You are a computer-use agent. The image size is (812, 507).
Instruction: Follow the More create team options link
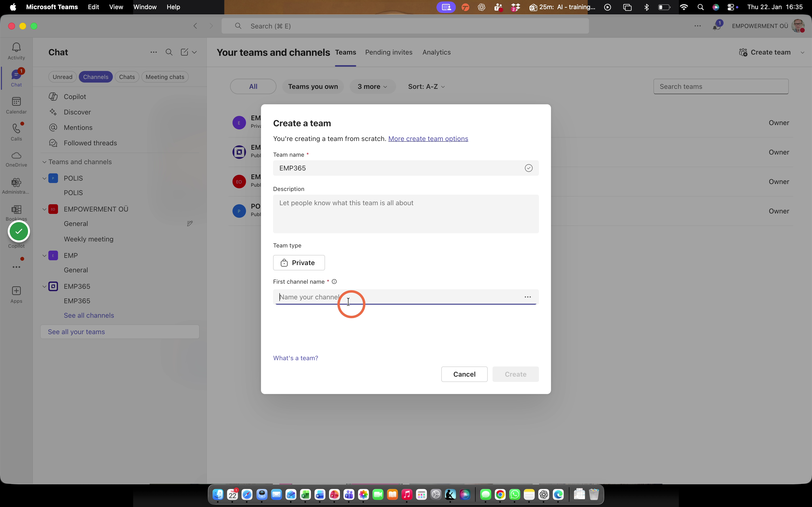pyautogui.click(x=428, y=139)
